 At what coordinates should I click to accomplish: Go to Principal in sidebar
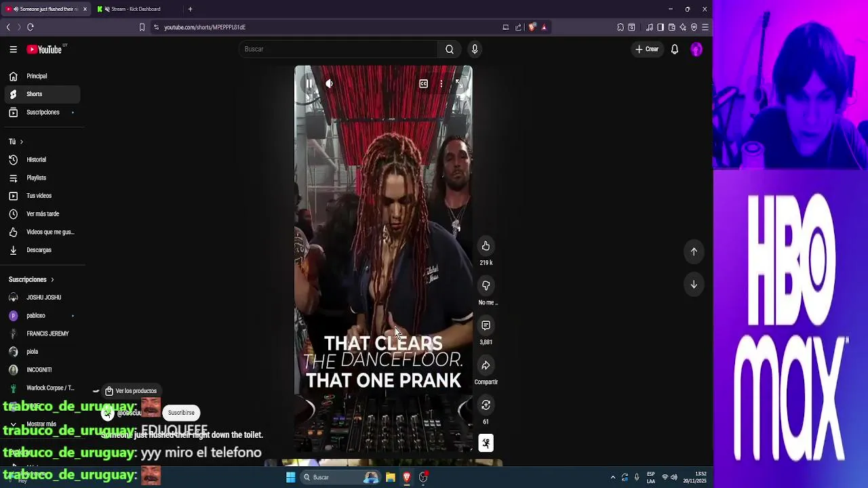42,76
